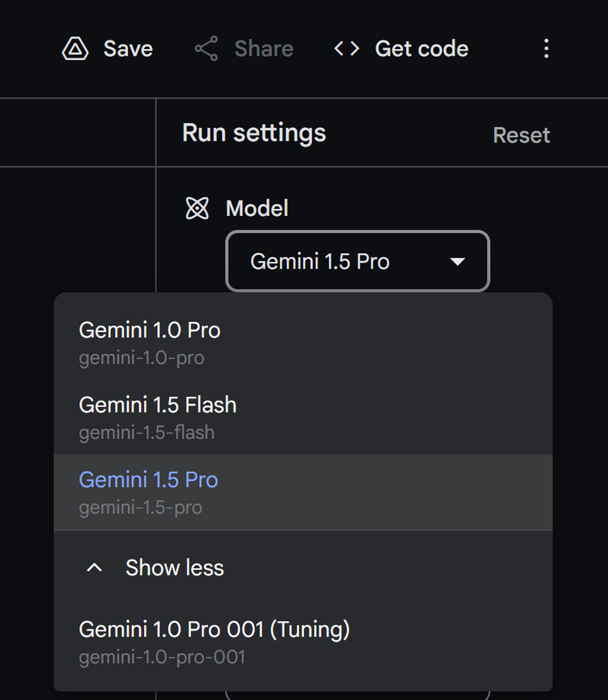Click the angle-brackets code icon

(x=347, y=48)
